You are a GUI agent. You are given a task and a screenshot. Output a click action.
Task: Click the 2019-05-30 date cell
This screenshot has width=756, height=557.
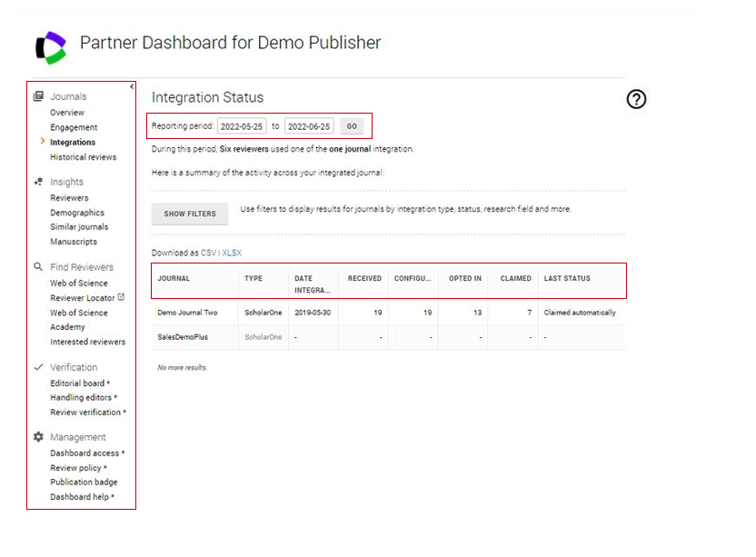pyautogui.click(x=313, y=313)
